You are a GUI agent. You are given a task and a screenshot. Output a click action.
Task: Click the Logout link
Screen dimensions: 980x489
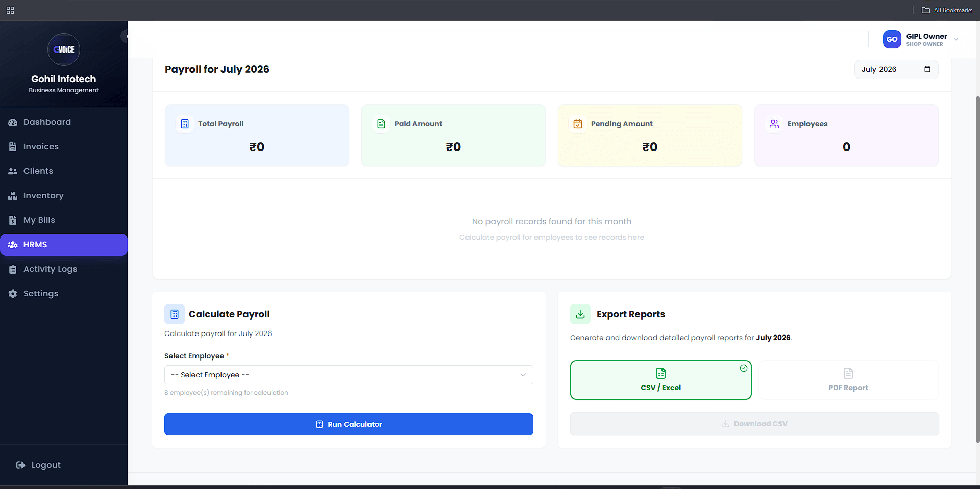(39, 465)
